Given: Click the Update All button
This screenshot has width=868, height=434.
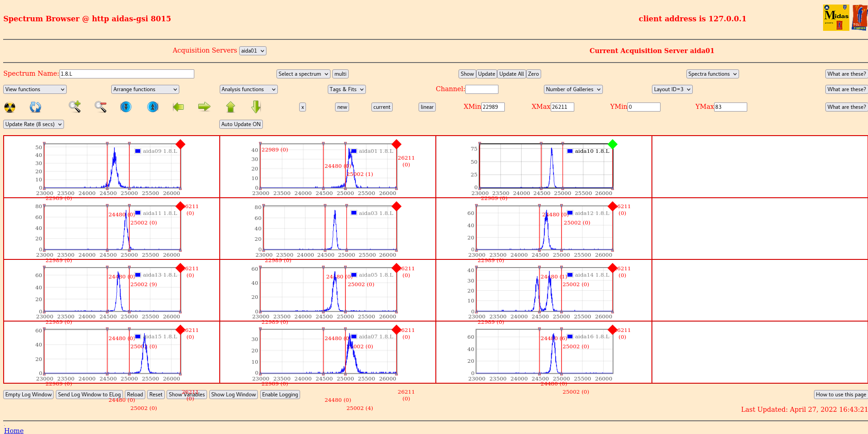Looking at the screenshot, I should point(512,74).
